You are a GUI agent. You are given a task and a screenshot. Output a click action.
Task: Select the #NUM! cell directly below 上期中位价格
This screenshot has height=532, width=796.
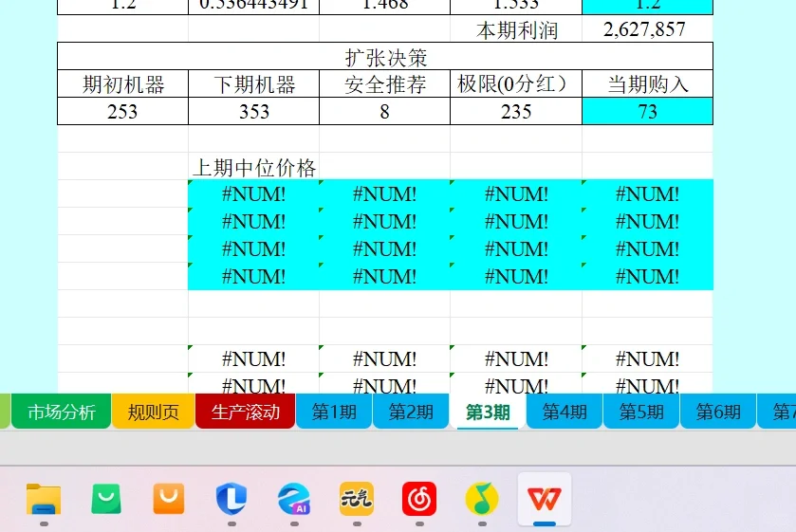(254, 193)
